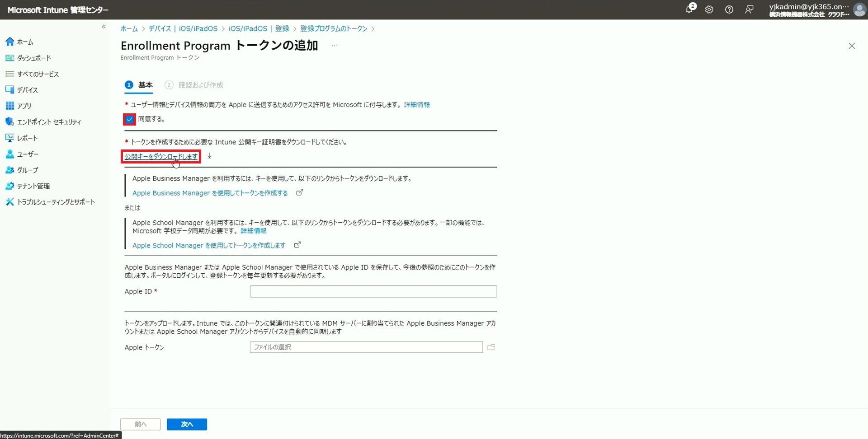Click ホーム breadcrumb link

[129, 28]
